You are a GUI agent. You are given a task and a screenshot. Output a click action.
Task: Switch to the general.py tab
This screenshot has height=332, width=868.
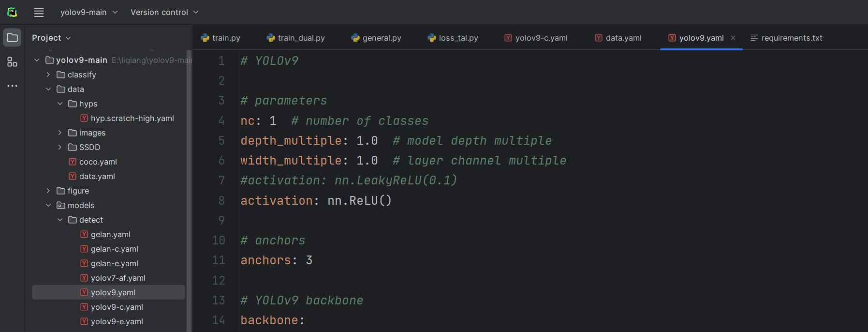[x=376, y=38]
